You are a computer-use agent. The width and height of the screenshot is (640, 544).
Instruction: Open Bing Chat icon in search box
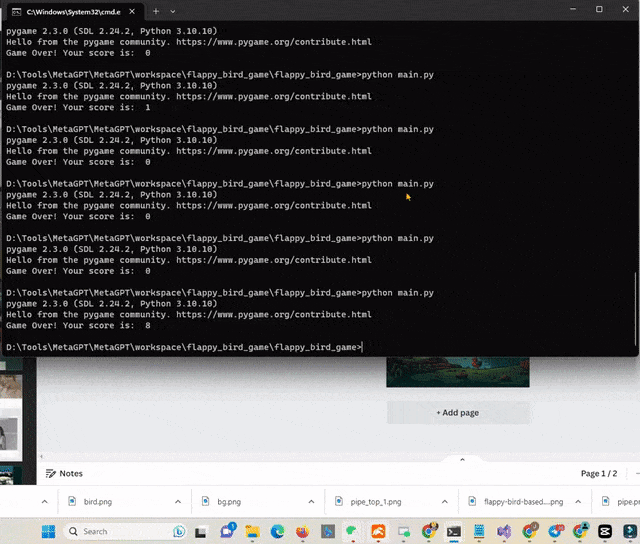(x=178, y=531)
